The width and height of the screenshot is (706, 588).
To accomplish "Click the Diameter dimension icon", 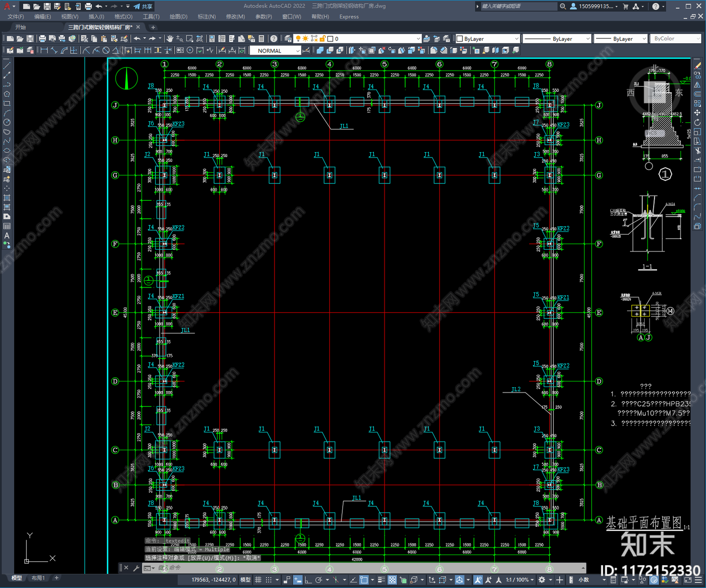I will (x=106, y=50).
